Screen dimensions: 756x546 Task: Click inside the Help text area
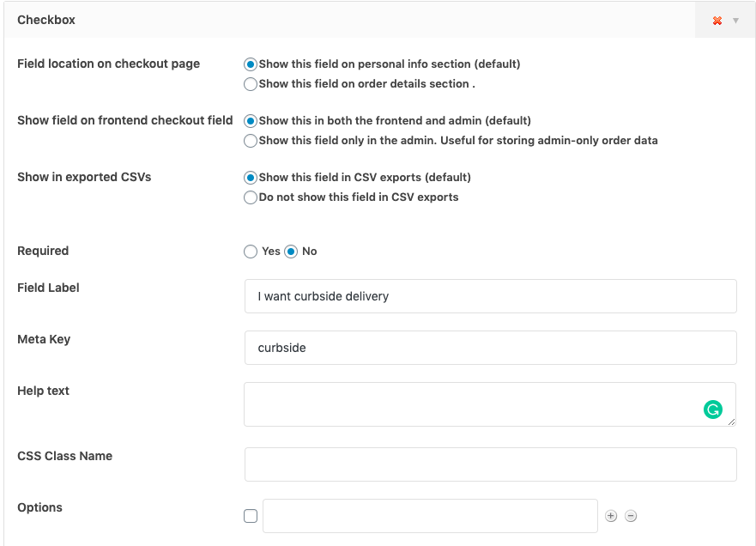pyautogui.click(x=472, y=404)
